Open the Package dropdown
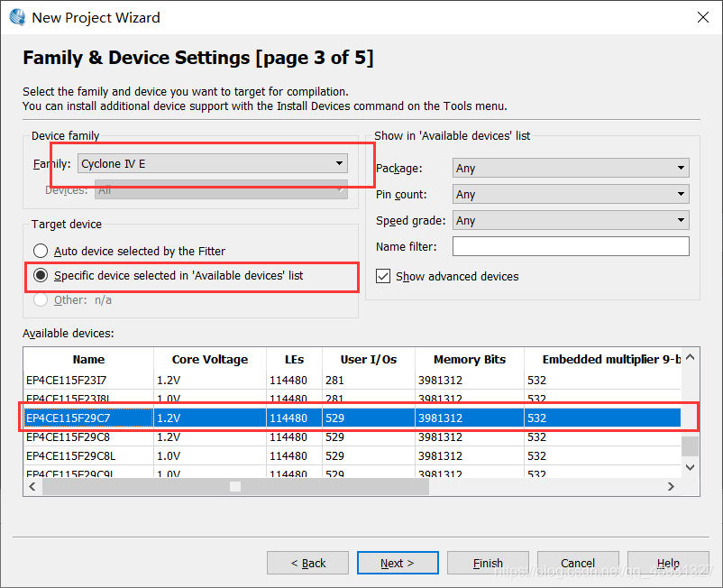 click(x=571, y=168)
